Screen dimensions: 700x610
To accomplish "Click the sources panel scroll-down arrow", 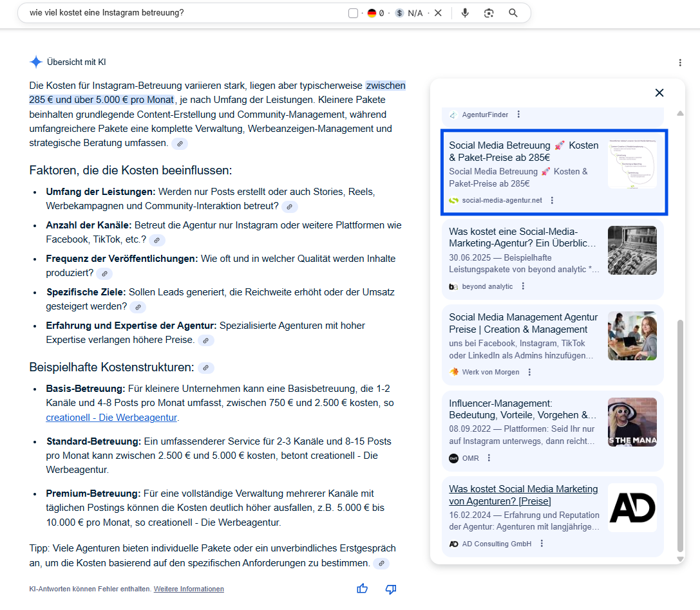I will point(680,559).
